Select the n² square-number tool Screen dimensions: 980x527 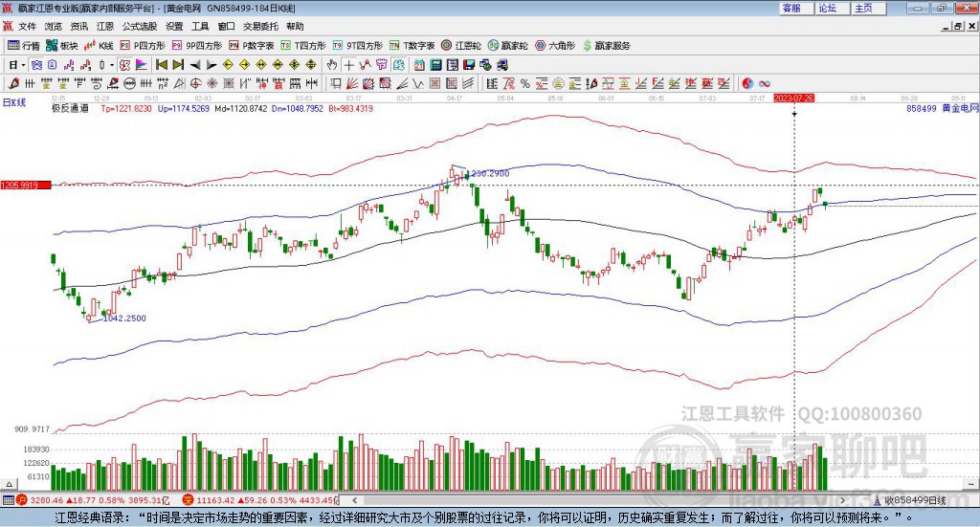pyautogui.click(x=163, y=83)
